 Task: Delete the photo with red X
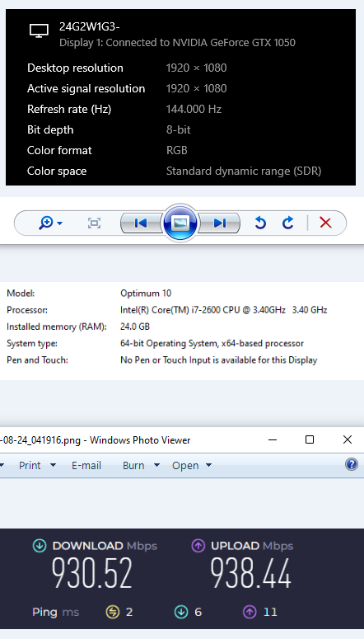pyautogui.click(x=325, y=223)
